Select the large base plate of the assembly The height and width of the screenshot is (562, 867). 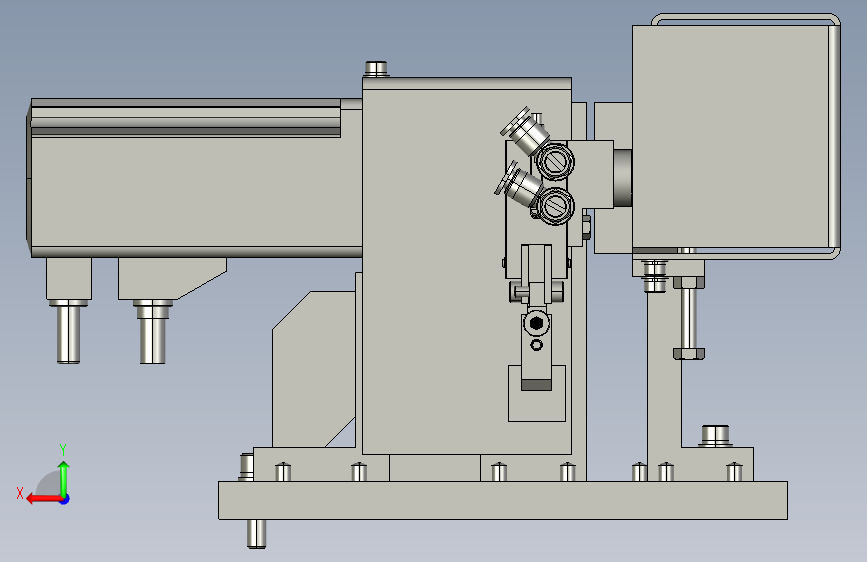tap(503, 500)
